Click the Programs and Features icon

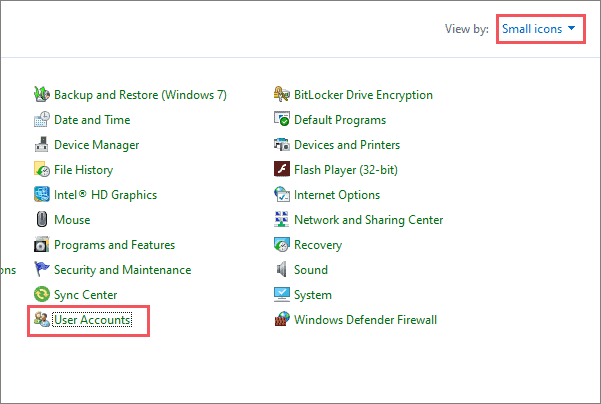[x=42, y=245]
